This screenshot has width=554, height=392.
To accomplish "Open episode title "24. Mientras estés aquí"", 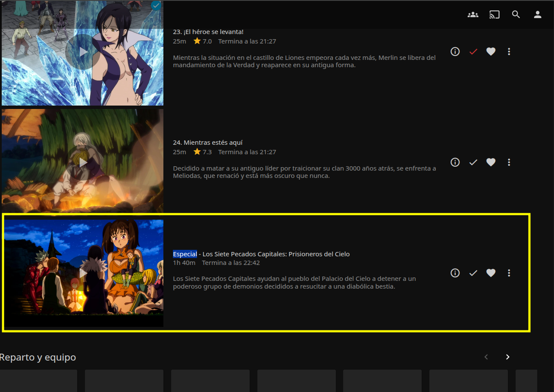I will click(x=210, y=143).
